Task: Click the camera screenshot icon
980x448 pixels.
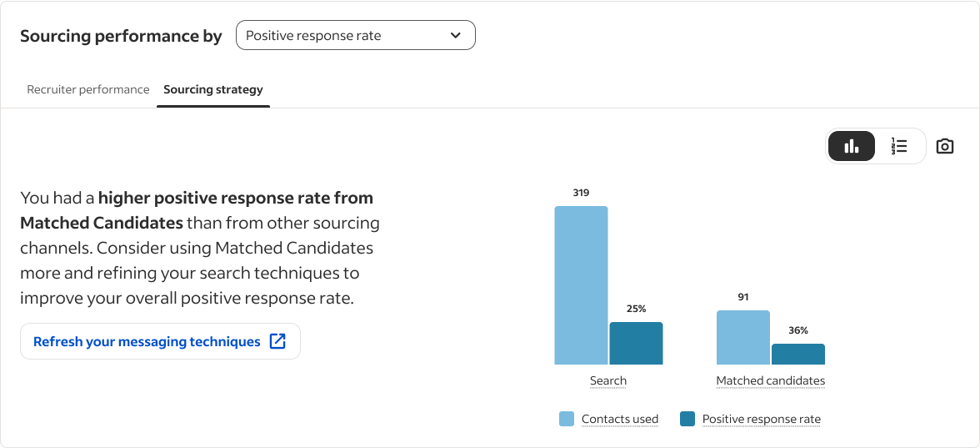Action: click(944, 147)
